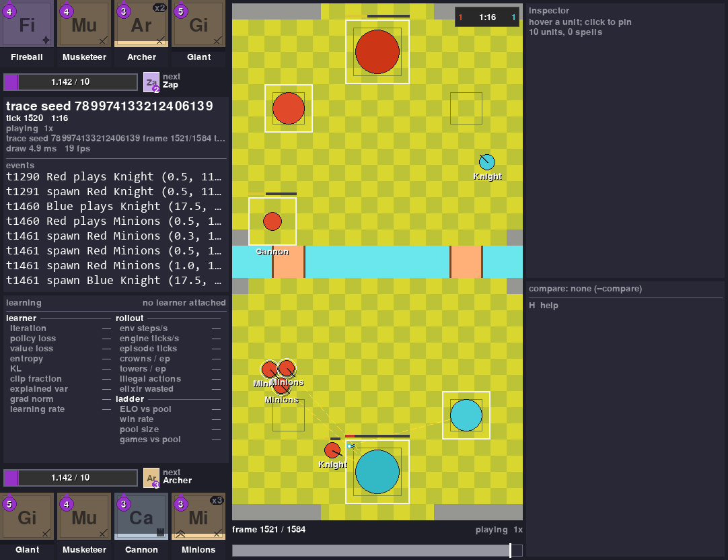The width and height of the screenshot is (728, 560).
Task: Click the 'policy loss' metric row
Action: (x=61, y=339)
